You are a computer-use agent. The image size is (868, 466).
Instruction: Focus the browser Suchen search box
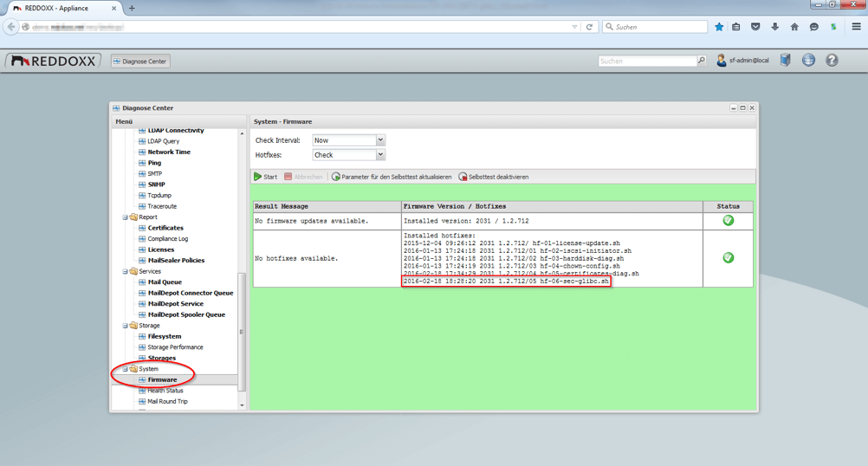click(x=655, y=27)
